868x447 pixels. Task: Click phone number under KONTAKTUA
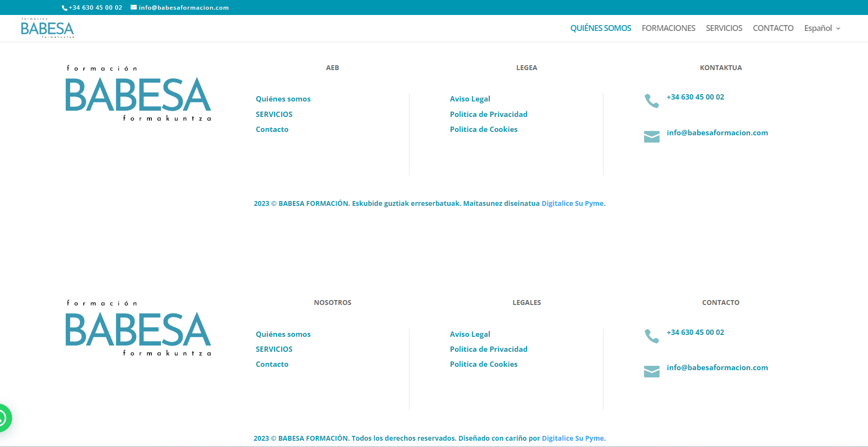695,97
